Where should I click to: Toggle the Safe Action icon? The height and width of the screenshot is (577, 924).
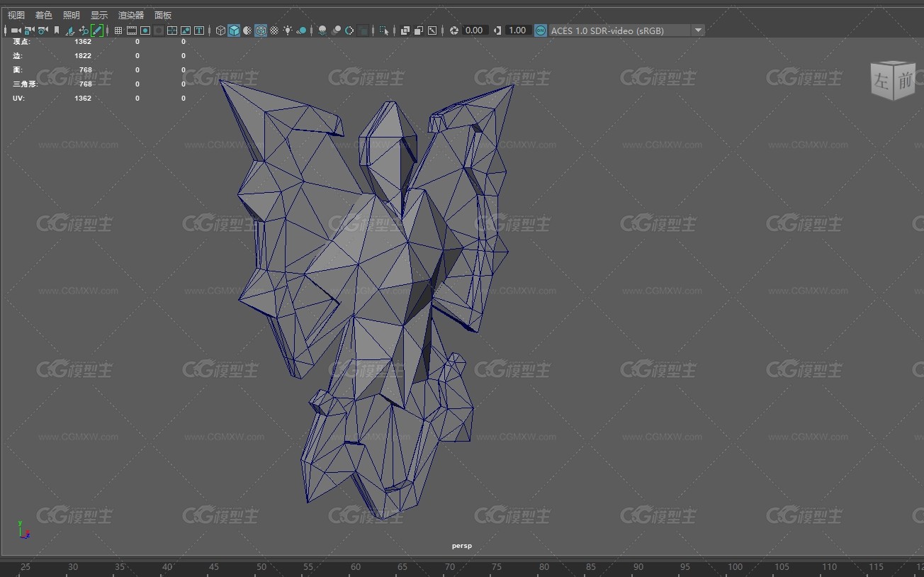pyautogui.click(x=186, y=30)
